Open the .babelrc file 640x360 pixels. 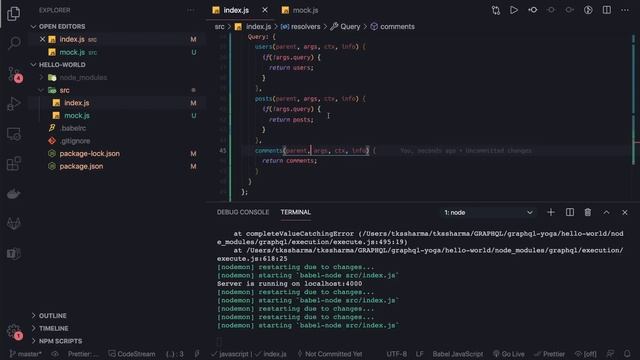[x=73, y=128]
